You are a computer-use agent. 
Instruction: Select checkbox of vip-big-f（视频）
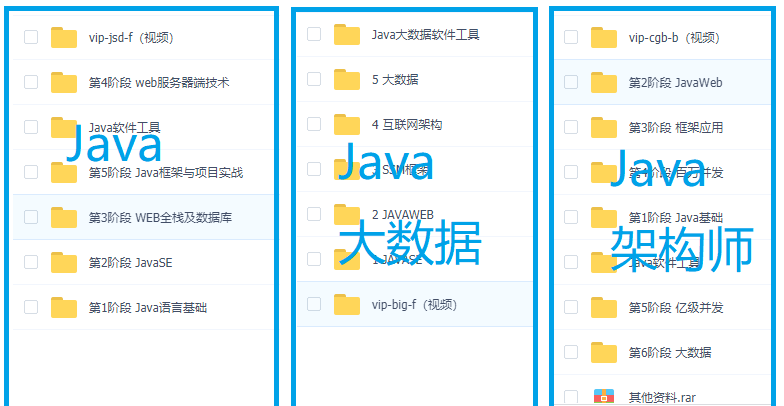coord(314,304)
